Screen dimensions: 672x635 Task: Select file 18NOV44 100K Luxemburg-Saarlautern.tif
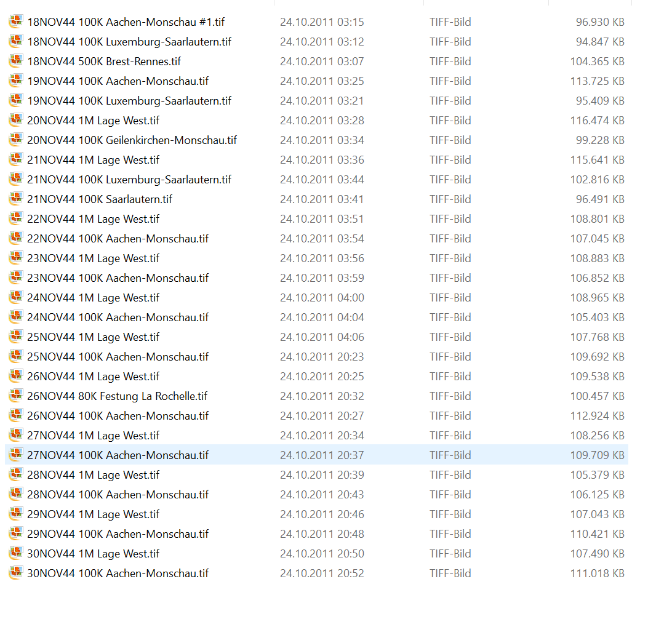pyautogui.click(x=129, y=42)
